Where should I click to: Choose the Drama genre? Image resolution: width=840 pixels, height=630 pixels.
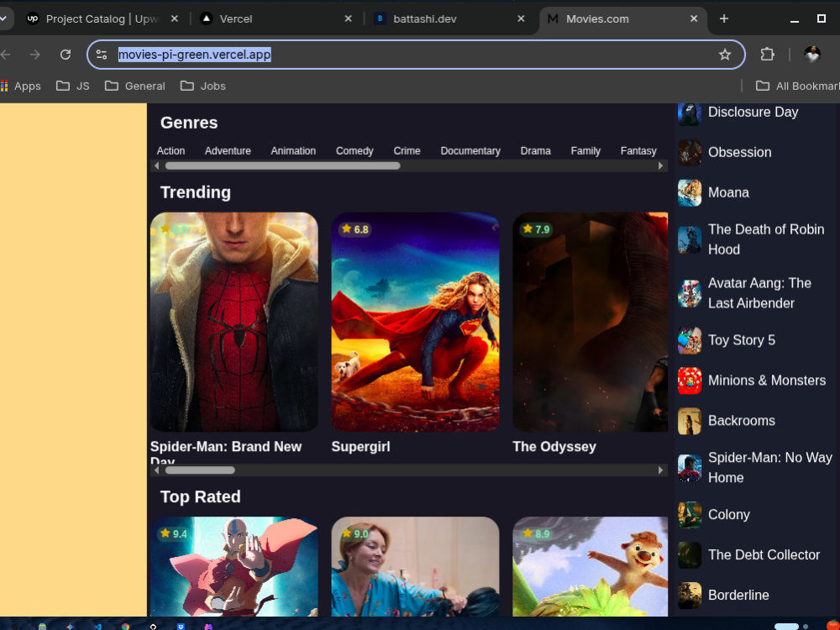[535, 150]
